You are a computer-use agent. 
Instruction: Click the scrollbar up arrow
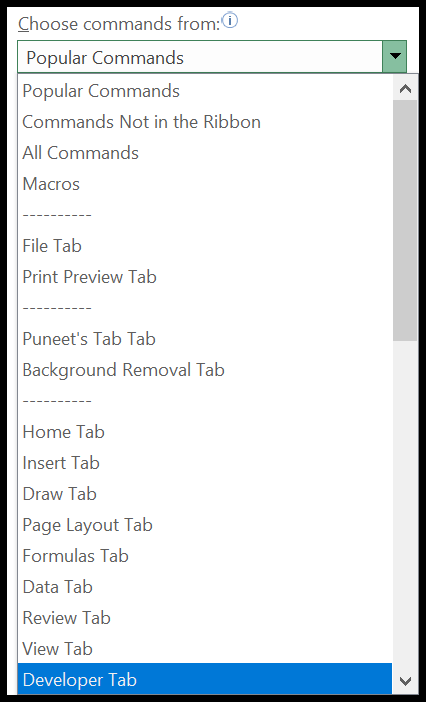[x=405, y=88]
